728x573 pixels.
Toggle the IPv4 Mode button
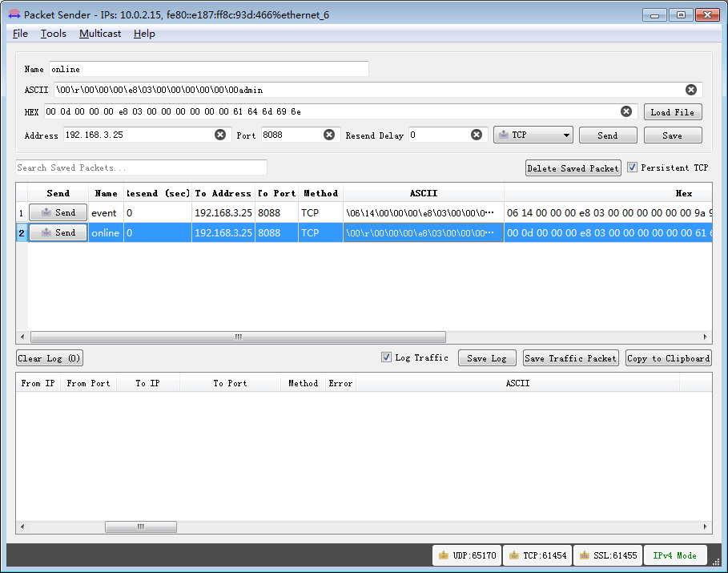tap(674, 555)
